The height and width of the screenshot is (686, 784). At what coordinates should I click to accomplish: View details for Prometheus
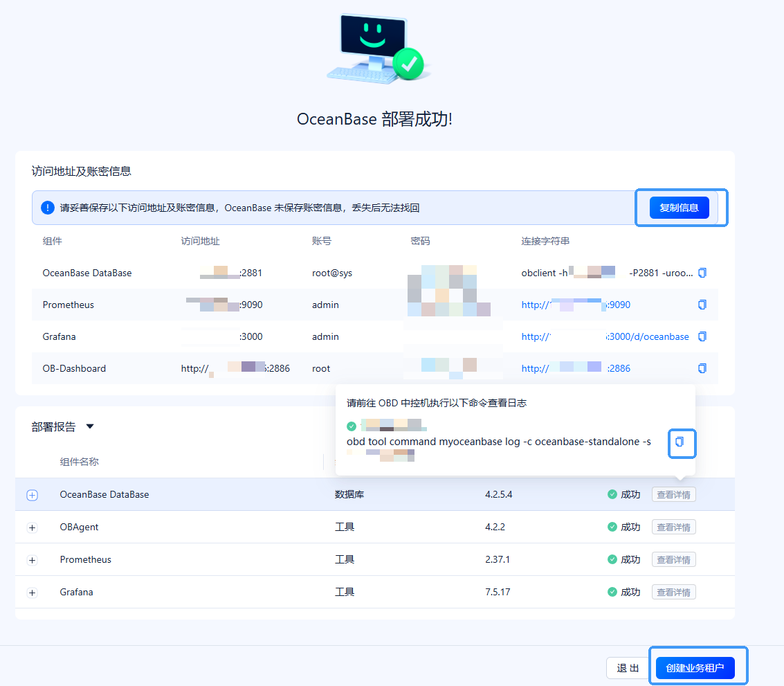click(x=673, y=559)
